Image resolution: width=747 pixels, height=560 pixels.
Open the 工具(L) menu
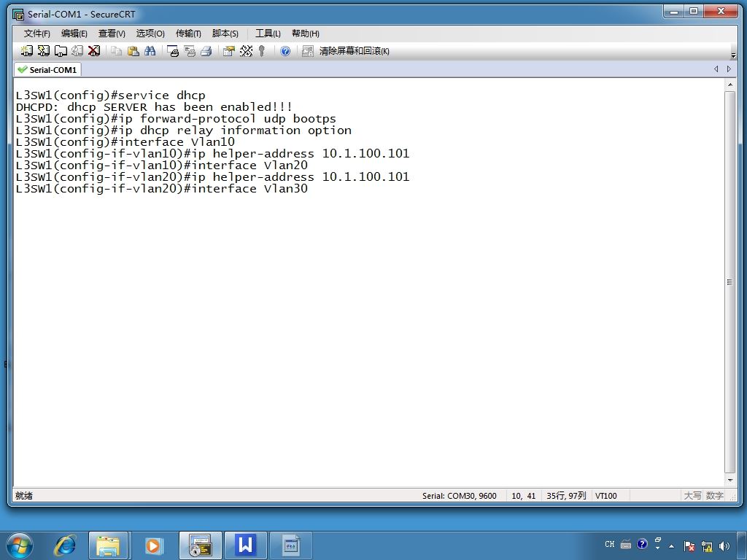268,34
